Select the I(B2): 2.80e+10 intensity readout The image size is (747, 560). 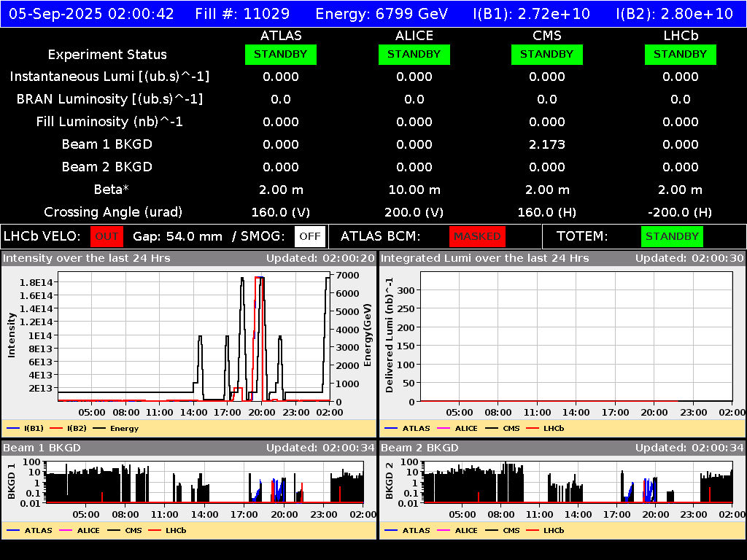674,14
